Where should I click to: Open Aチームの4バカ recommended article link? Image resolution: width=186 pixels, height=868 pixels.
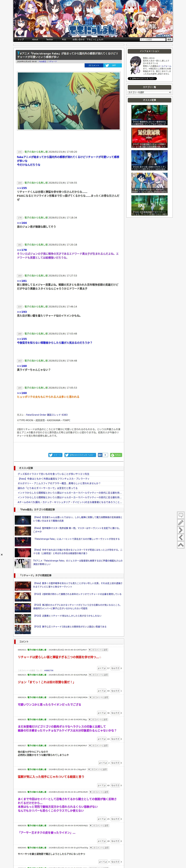70,502
